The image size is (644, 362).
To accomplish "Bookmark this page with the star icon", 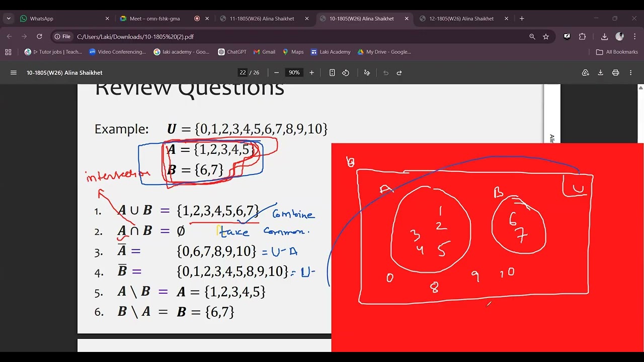I will 546,37.
